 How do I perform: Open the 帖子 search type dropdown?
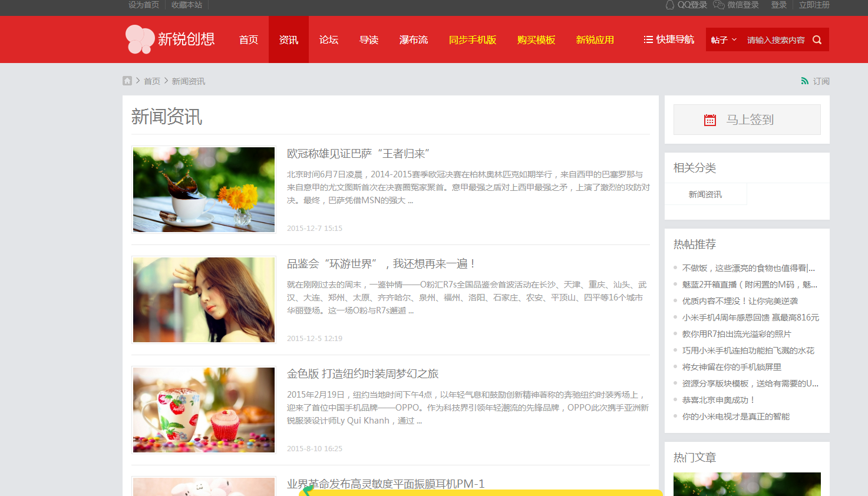(x=724, y=40)
